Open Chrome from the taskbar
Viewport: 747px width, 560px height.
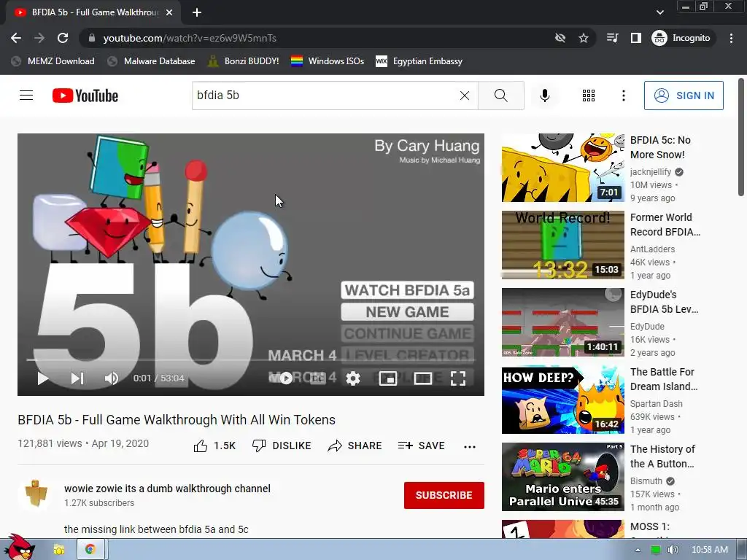coord(90,550)
